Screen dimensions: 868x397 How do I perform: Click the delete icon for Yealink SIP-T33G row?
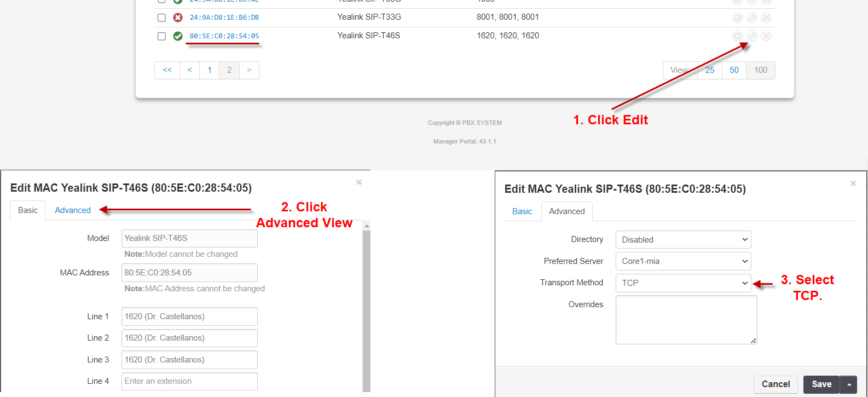pos(766,18)
